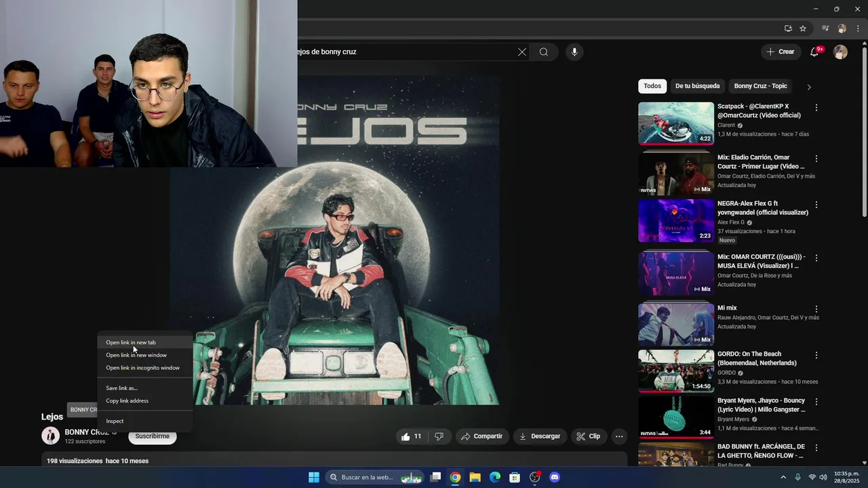The image size is (868, 488).
Task: Open Chrome media controls icon
Action: [x=825, y=28]
